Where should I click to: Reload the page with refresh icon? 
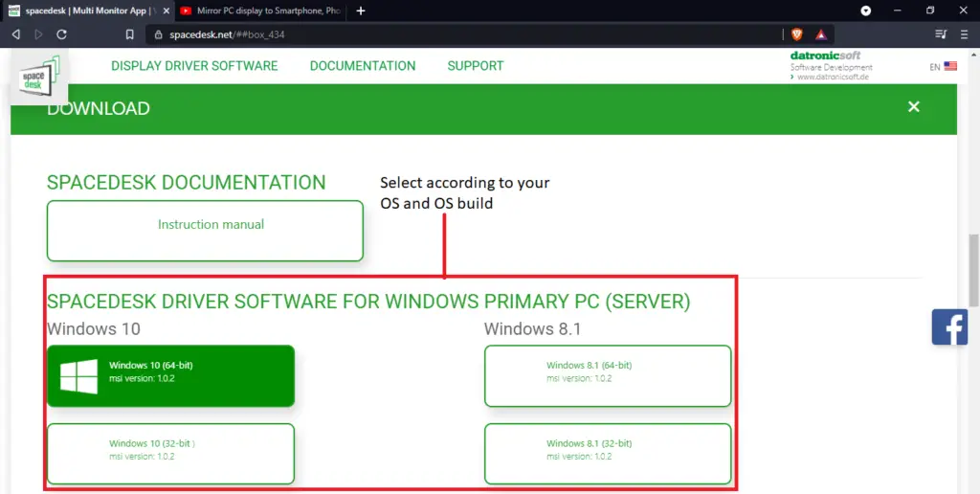(61, 34)
